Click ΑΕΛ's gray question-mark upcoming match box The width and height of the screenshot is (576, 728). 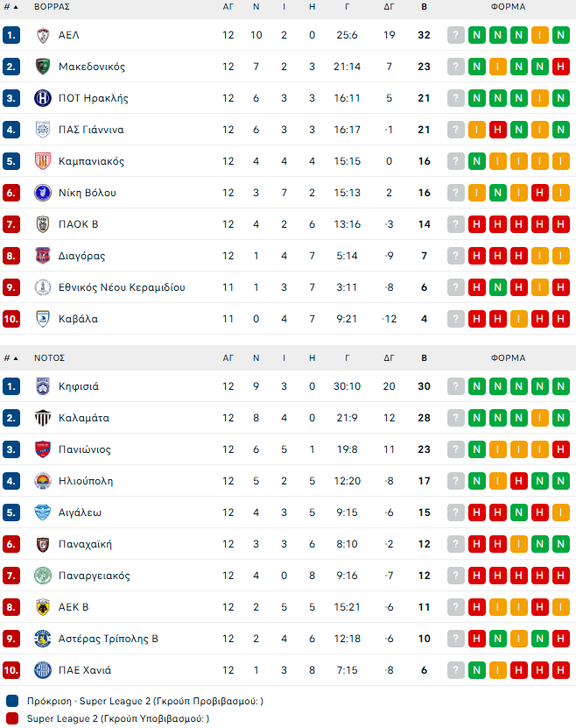(456, 35)
